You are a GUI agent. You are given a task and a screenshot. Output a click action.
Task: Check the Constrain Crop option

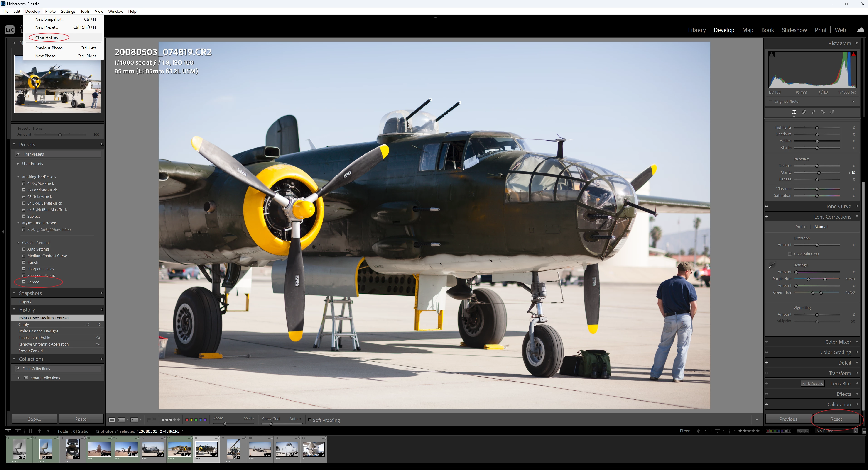click(x=790, y=254)
